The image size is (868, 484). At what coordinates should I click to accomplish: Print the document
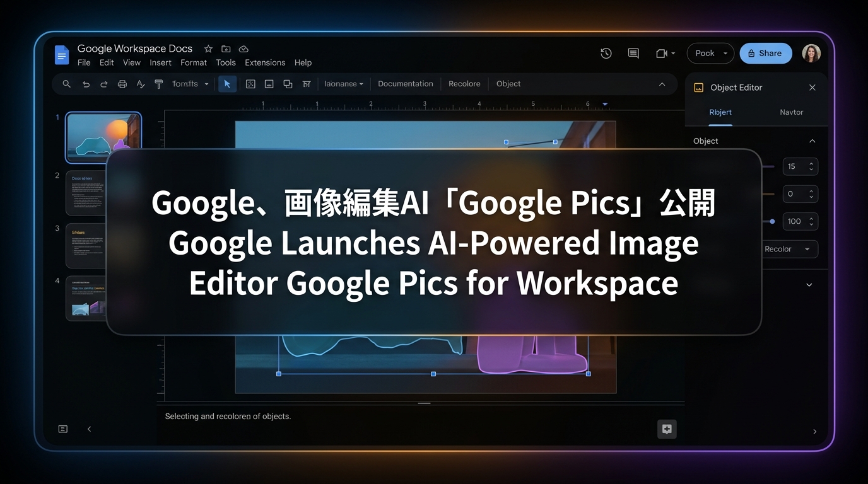pyautogui.click(x=122, y=84)
